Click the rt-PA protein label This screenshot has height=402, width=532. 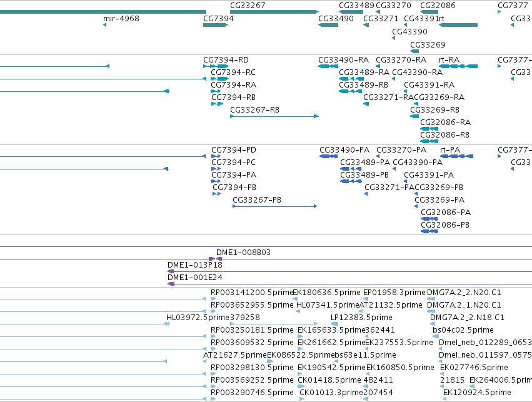click(x=450, y=150)
